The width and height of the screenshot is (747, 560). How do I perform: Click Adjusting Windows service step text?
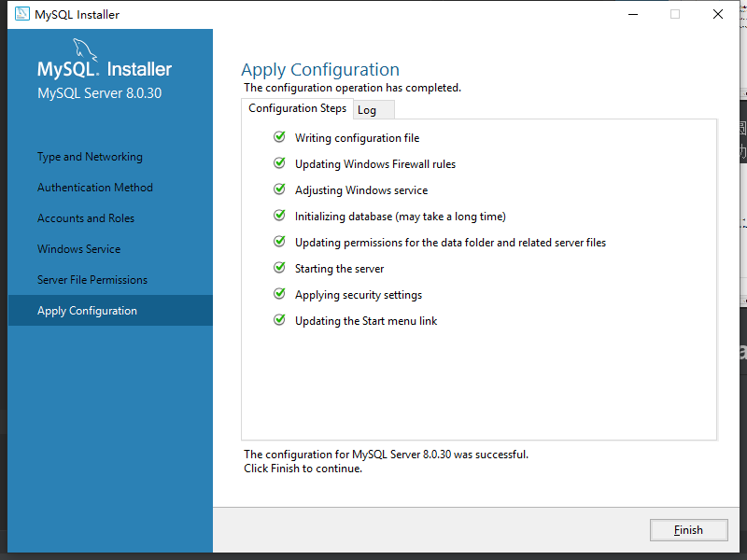(x=361, y=190)
